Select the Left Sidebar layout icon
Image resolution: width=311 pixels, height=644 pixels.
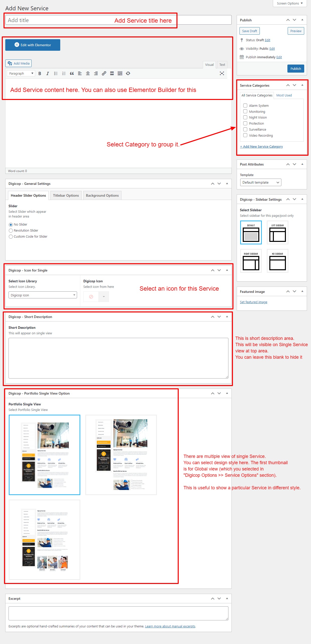[x=277, y=232]
